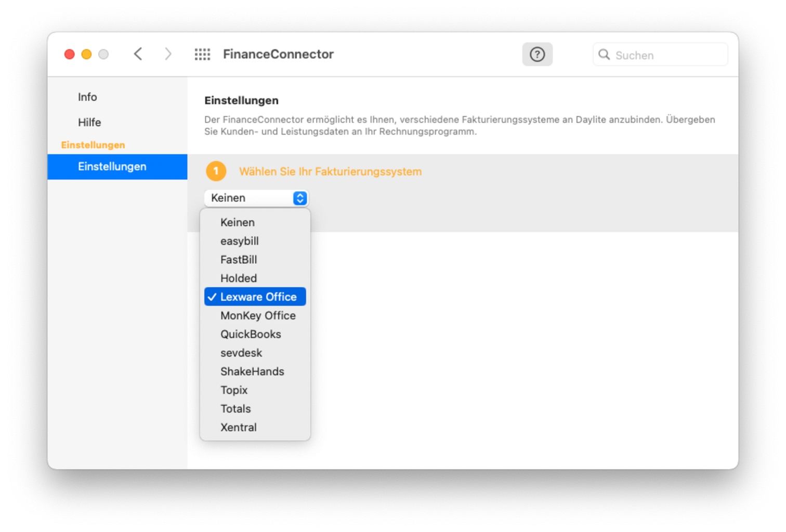Click the help question mark icon
Screen dimensions: 786x532
pos(537,55)
